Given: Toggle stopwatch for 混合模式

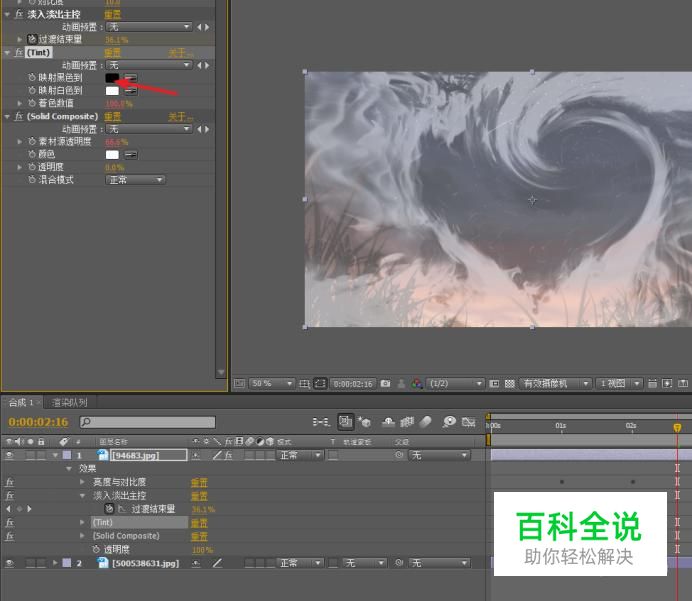Looking at the screenshot, I should (x=32, y=180).
